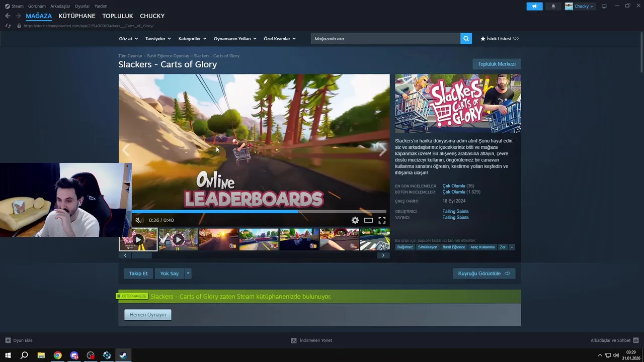The image size is (644, 362).
Task: Click the Basit Eğlence Oyunları breadcrumb
Action: [x=168, y=56]
